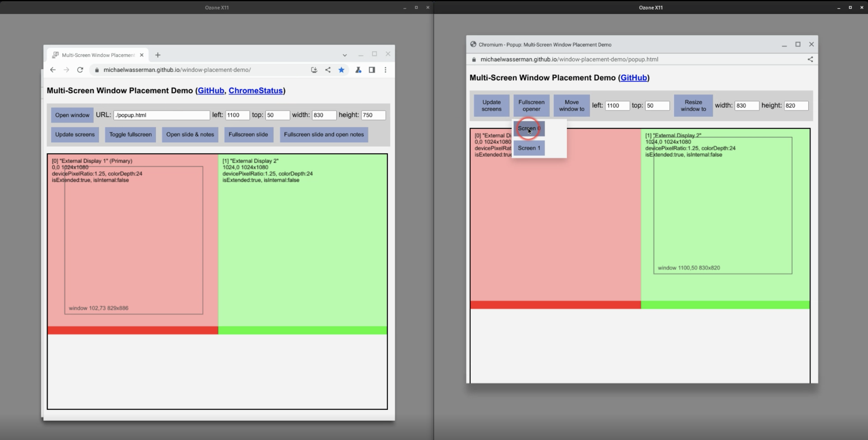Click the Open window button
Image resolution: width=868 pixels, height=440 pixels.
72,115
